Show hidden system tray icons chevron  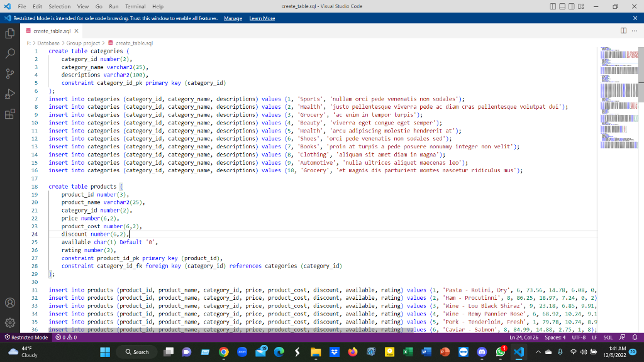pyautogui.click(x=538, y=352)
